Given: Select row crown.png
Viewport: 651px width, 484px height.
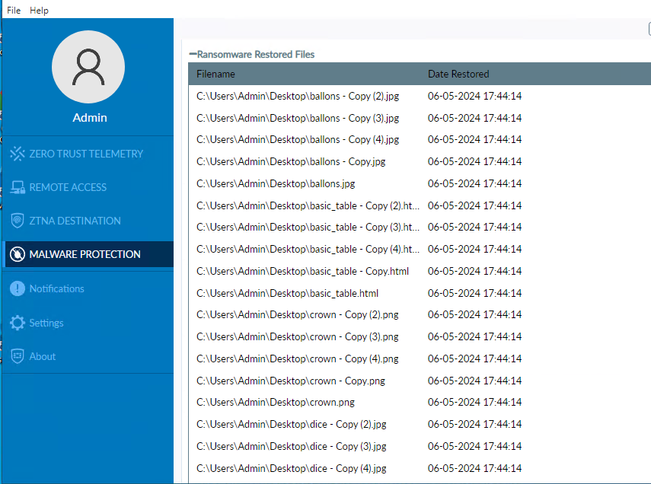Looking at the screenshot, I should tap(419, 402).
